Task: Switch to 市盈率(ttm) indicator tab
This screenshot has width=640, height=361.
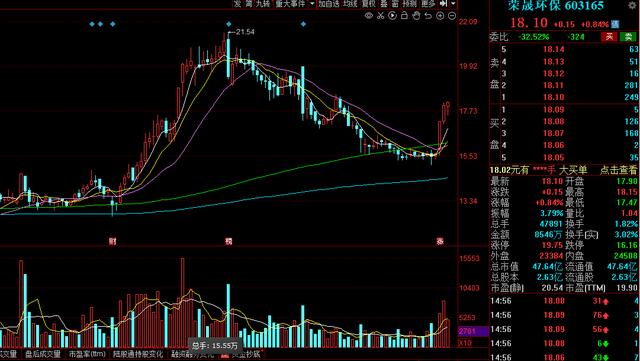Action: pyautogui.click(x=87, y=354)
